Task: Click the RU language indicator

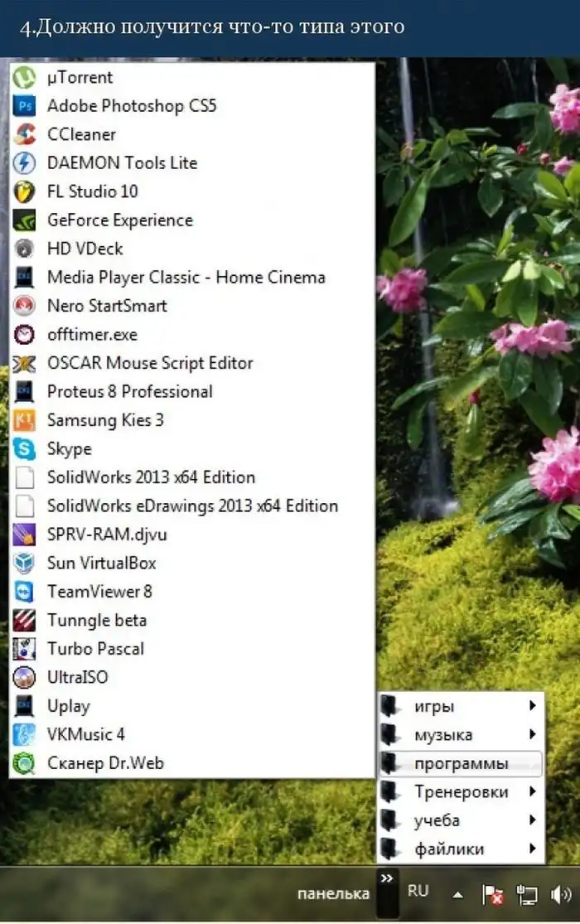Action: (x=418, y=891)
